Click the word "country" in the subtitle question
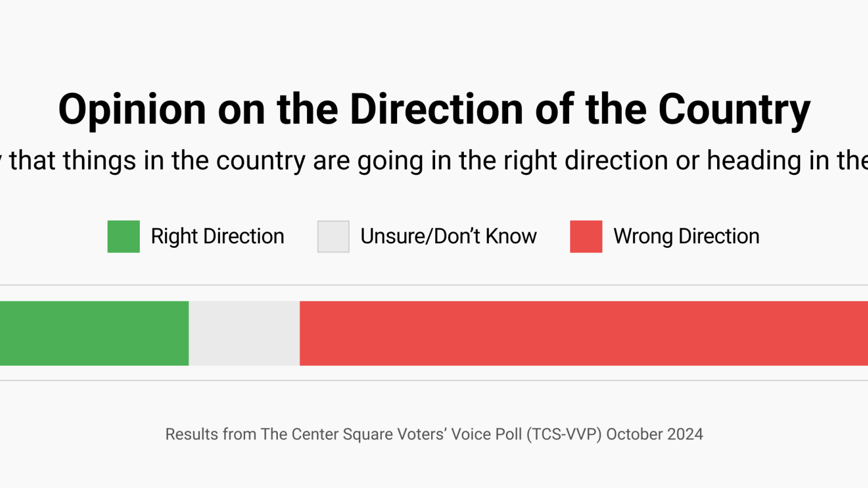Image resolution: width=868 pixels, height=488 pixels. tap(260, 161)
